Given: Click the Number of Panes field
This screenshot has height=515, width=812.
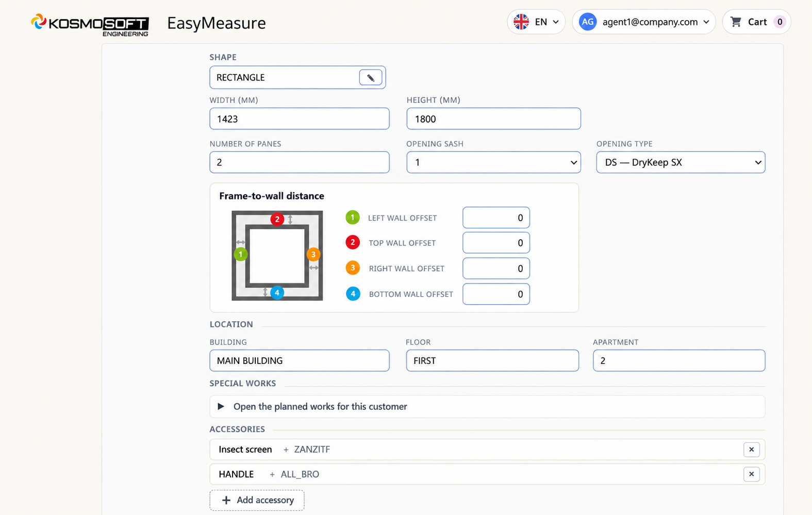Looking at the screenshot, I should point(300,162).
